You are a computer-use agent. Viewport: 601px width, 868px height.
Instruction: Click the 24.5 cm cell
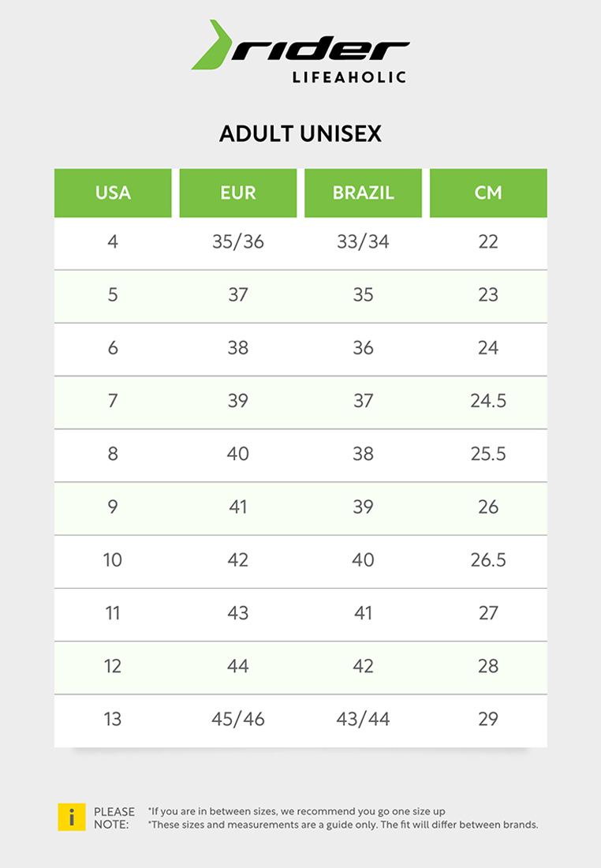click(x=488, y=401)
